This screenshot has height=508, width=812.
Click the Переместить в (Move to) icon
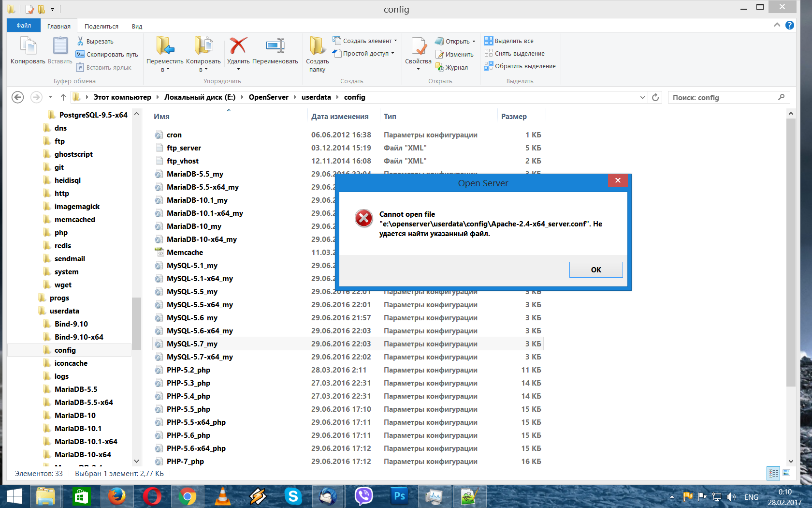point(165,45)
